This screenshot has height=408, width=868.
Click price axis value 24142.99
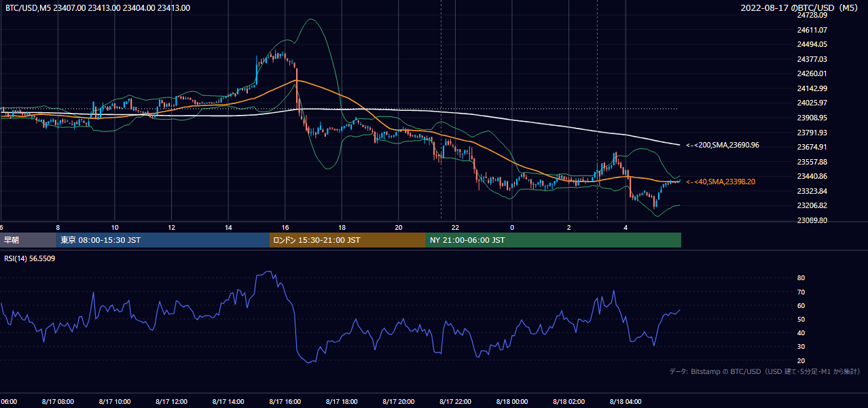[x=812, y=88]
